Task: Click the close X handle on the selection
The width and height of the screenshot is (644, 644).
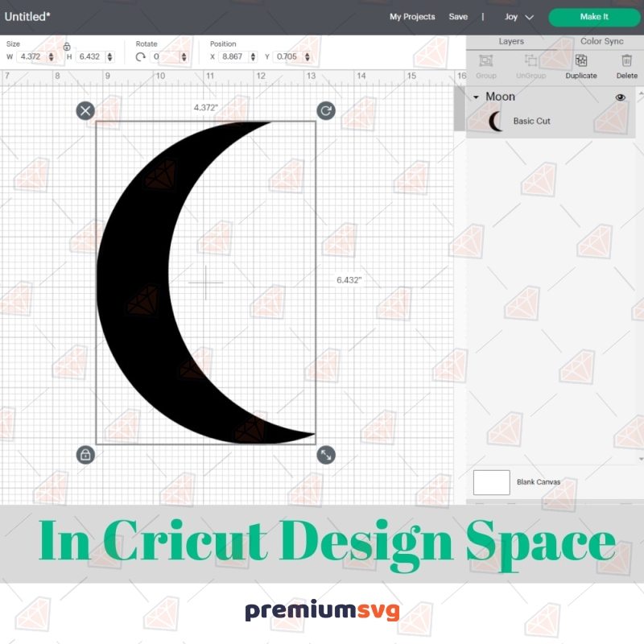Action: [x=85, y=110]
